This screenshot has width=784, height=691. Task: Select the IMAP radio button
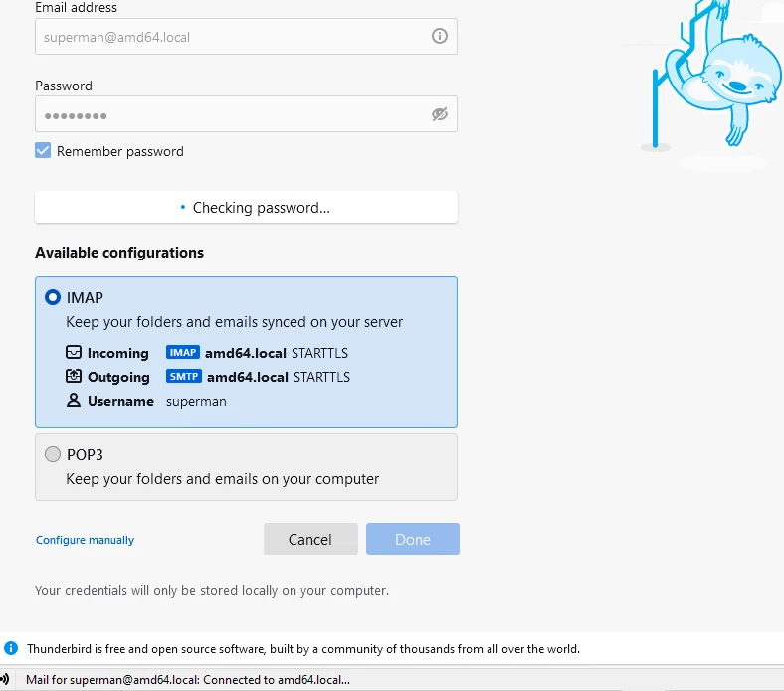[53, 297]
